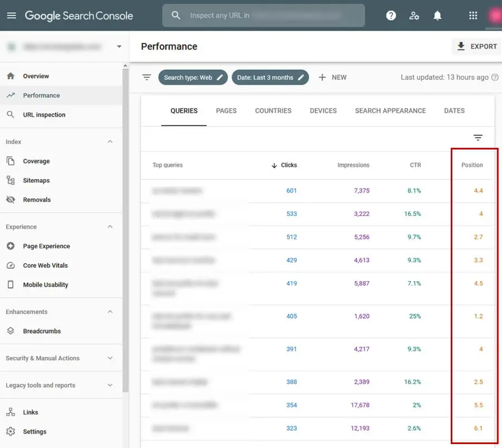The image size is (502, 448).
Task: Click the URL inspection magnifier icon
Action: coord(11,114)
